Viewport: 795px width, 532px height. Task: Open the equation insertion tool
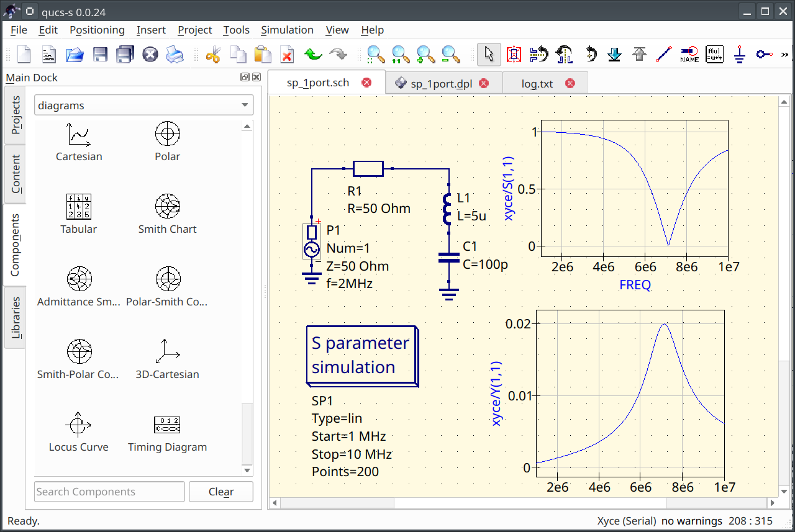point(714,55)
